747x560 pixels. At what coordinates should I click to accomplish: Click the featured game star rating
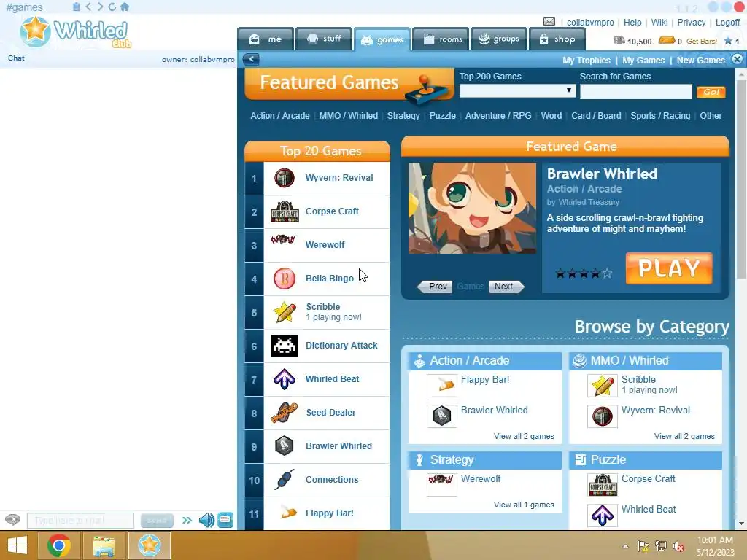(x=584, y=273)
